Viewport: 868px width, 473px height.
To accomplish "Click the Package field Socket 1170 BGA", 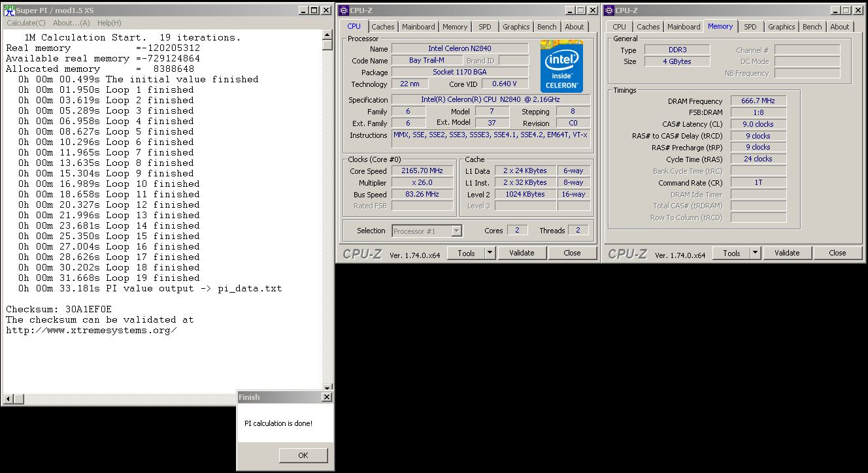I will (x=460, y=72).
